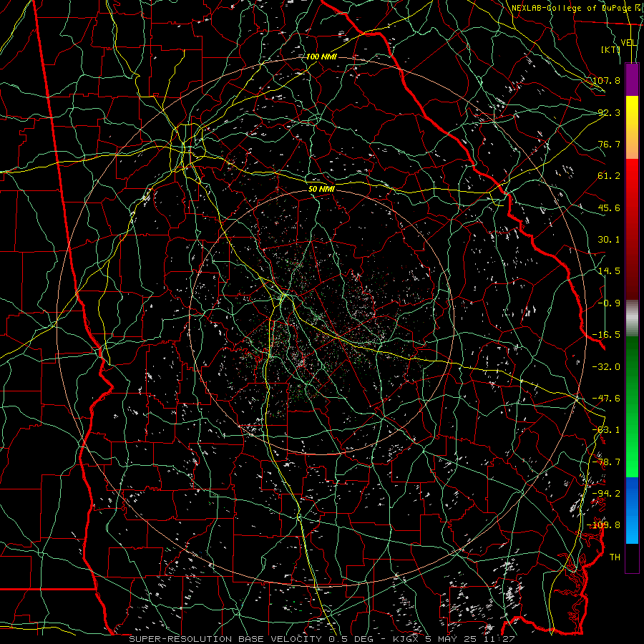Click the [KT] units label

coord(610,49)
